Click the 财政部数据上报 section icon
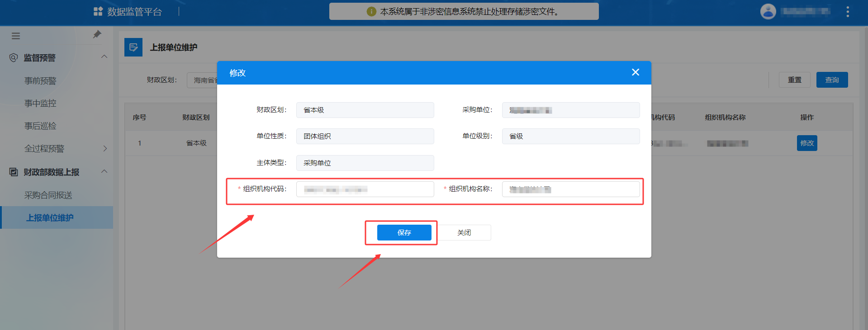The width and height of the screenshot is (868, 330). [x=14, y=172]
